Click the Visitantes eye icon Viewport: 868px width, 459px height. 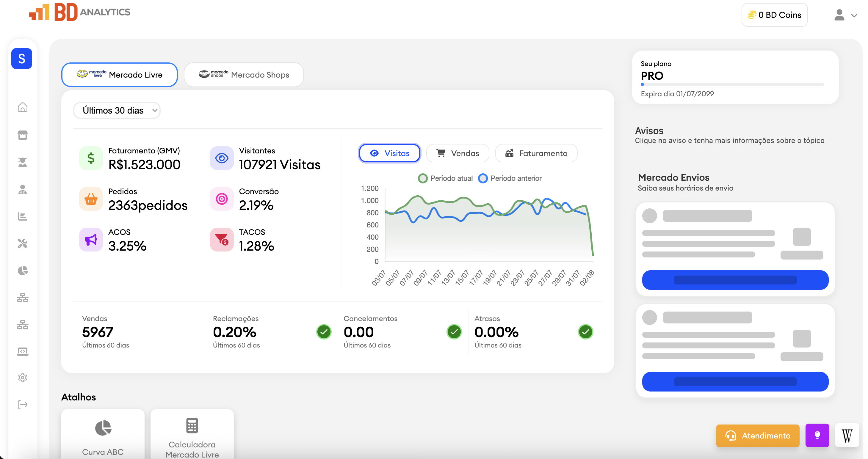(x=222, y=158)
